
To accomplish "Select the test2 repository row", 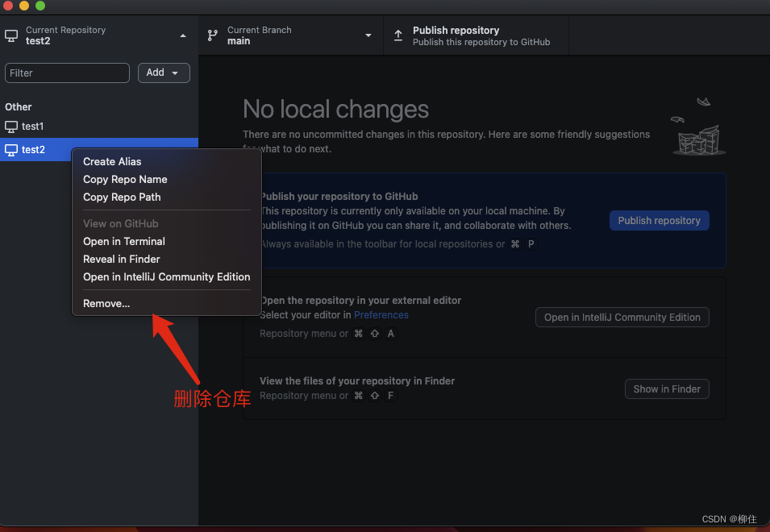I will pyautogui.click(x=99, y=150).
